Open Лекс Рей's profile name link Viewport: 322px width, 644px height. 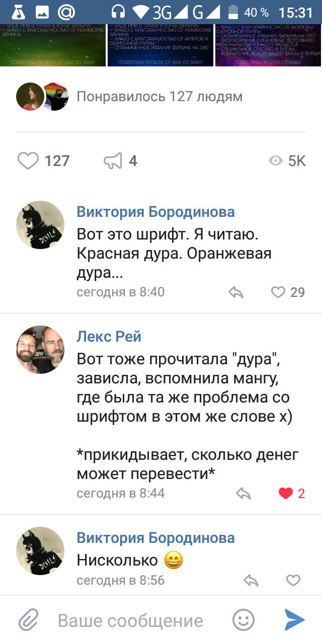pyautogui.click(x=109, y=337)
